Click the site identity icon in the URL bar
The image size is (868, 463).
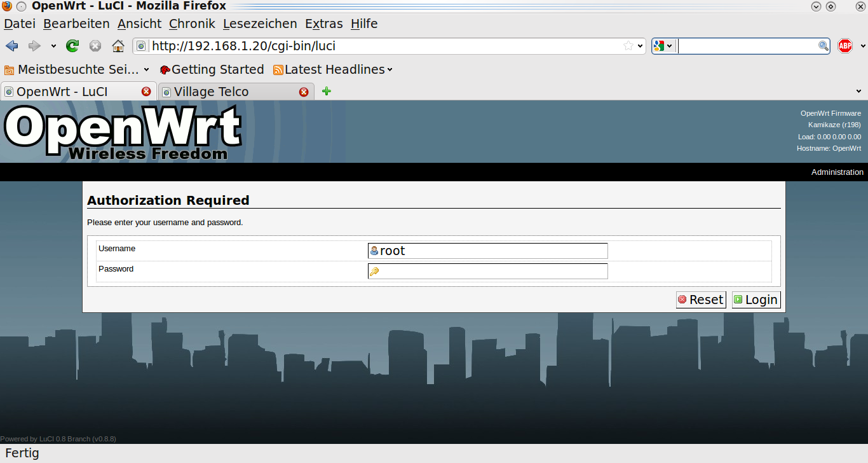tap(141, 46)
